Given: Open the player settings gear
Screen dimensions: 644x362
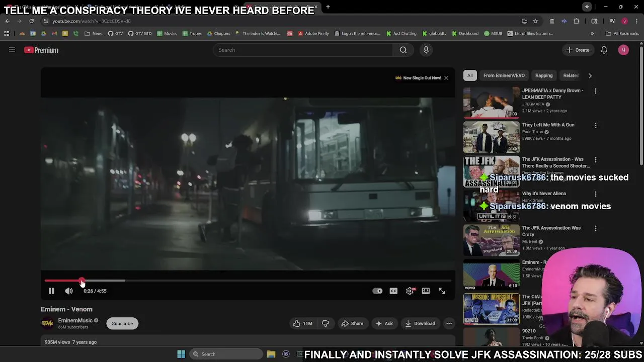Looking at the screenshot, I should [410, 291].
